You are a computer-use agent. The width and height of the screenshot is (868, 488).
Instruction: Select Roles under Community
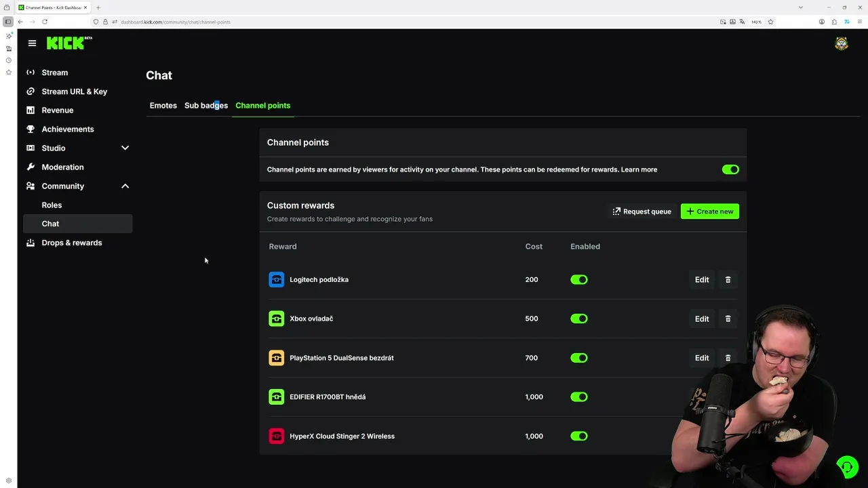click(x=77, y=205)
